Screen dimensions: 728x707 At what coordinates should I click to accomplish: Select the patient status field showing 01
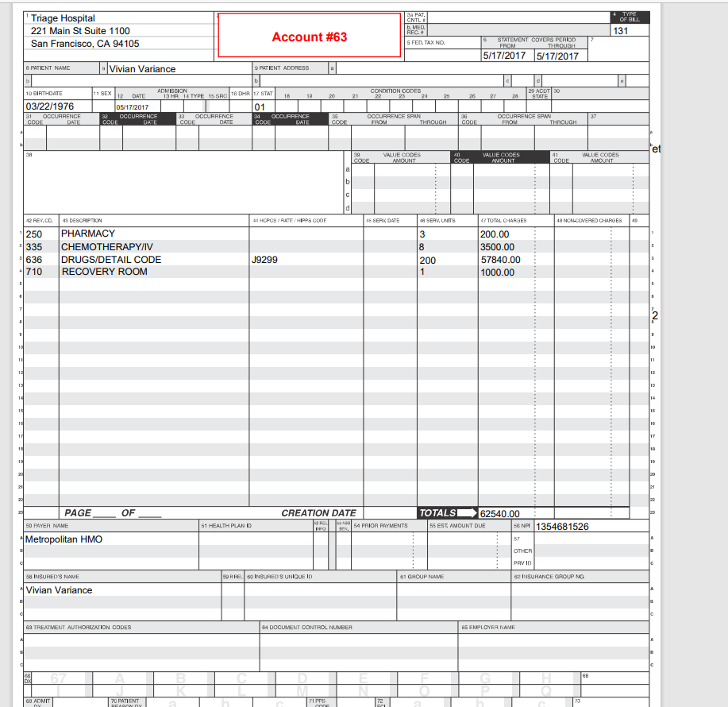click(x=257, y=106)
